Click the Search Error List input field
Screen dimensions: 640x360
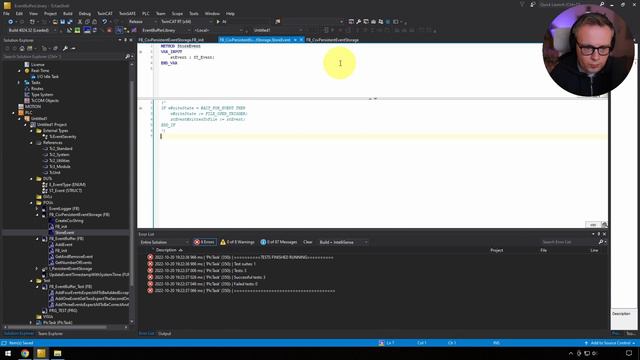click(569, 242)
